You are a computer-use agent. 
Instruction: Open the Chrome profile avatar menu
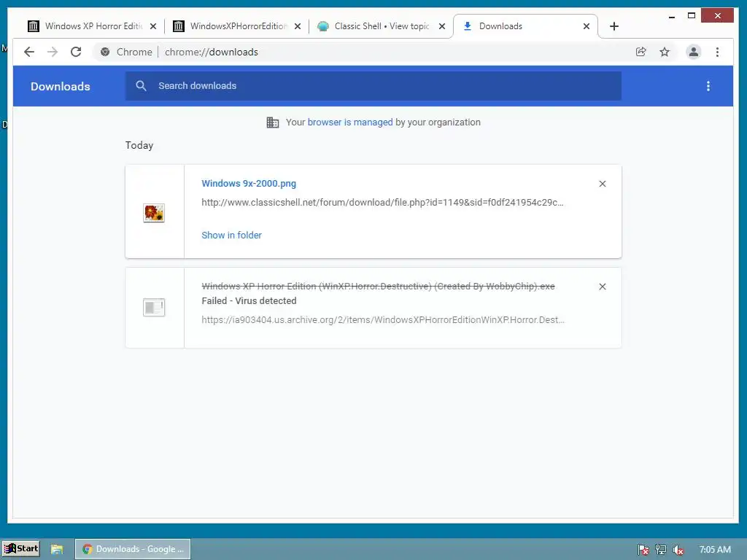(x=694, y=52)
